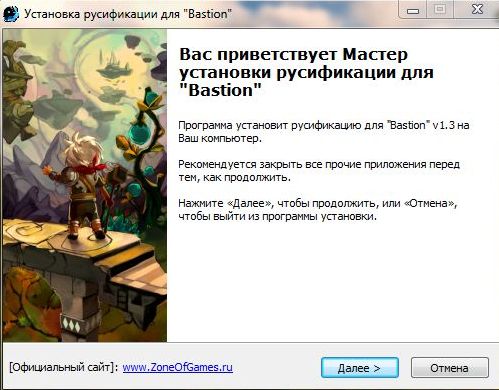
Task: Click the greyed-out maximize button
Action: point(440,10)
